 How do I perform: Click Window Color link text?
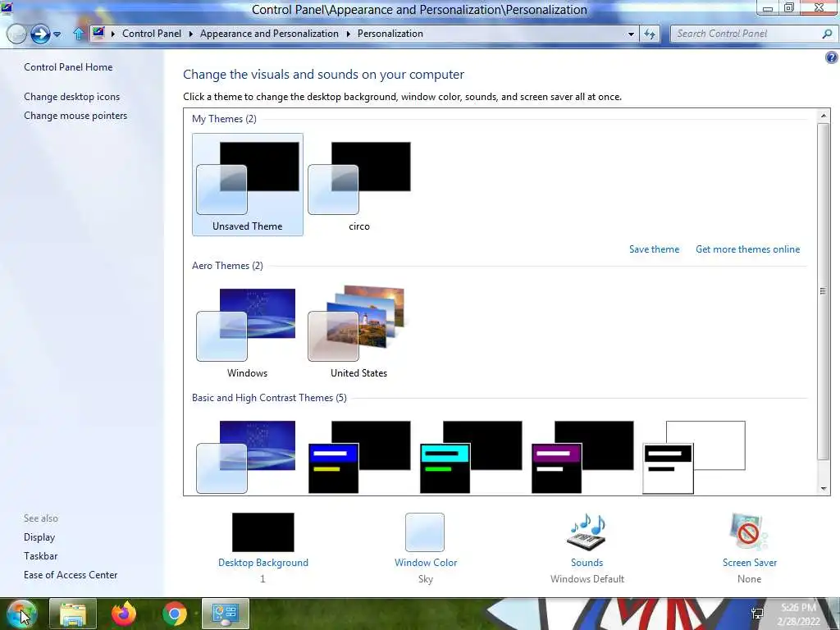click(x=426, y=563)
